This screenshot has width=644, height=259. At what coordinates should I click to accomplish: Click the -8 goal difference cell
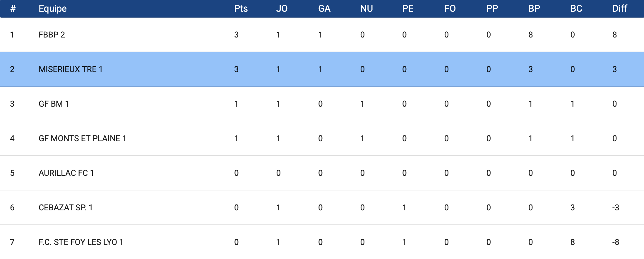616,242
